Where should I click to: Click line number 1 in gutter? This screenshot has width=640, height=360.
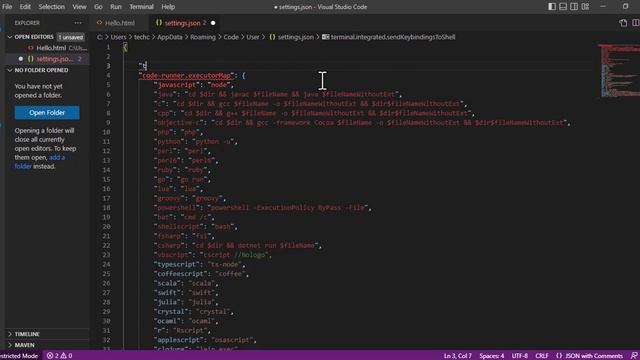(108, 47)
